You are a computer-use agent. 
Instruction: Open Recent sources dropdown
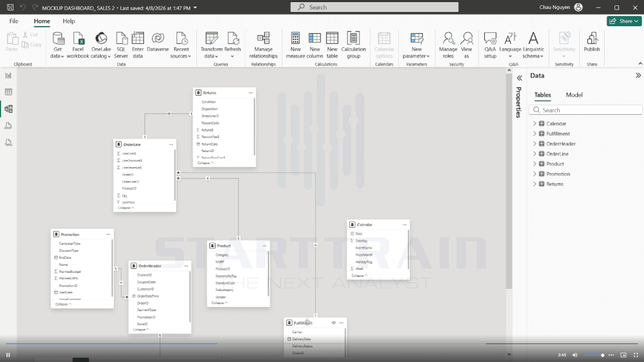tap(181, 45)
